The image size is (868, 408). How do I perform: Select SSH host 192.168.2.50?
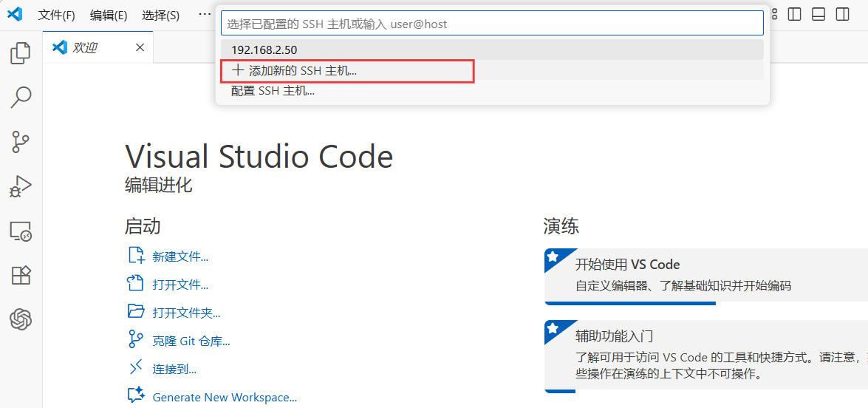pyautogui.click(x=492, y=50)
